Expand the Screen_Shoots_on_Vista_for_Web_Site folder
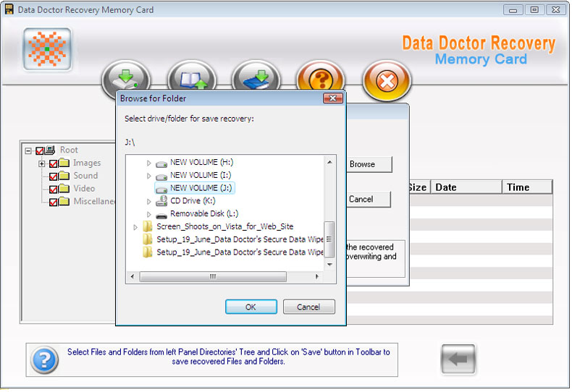This screenshot has height=392, width=572. coord(135,227)
